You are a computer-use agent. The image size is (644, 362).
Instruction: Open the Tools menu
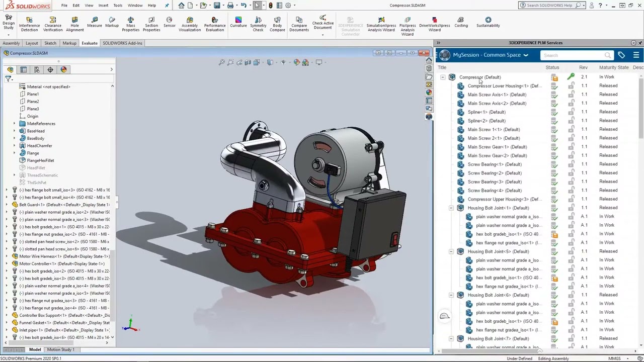pyautogui.click(x=118, y=5)
